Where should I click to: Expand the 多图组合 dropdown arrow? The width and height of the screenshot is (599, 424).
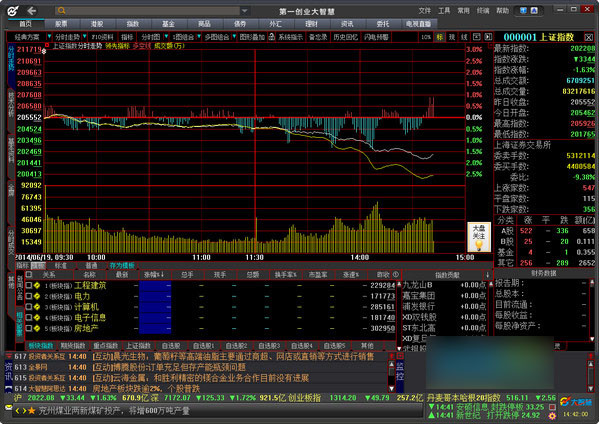point(234,37)
